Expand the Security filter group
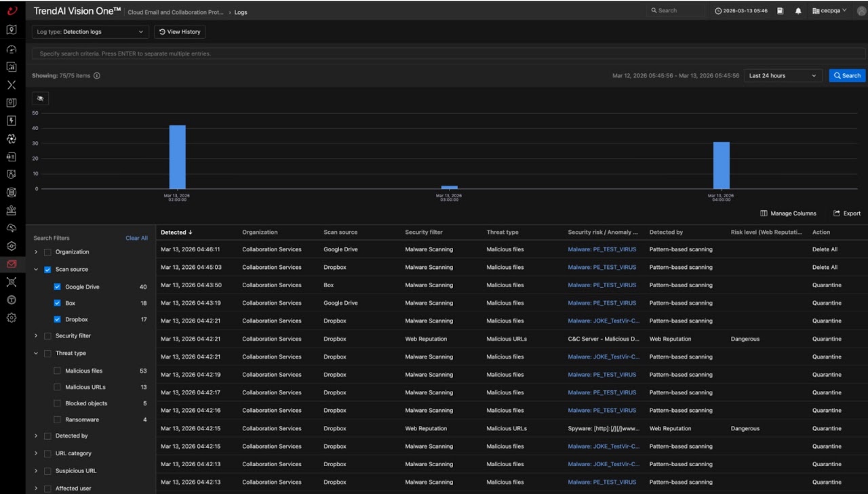Screen dimensions: 868x494 click(x=36, y=335)
